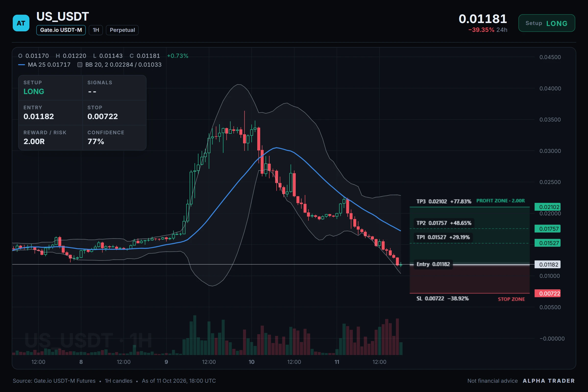Click the AT logo icon
This screenshot has height=392, width=588.
21,23
